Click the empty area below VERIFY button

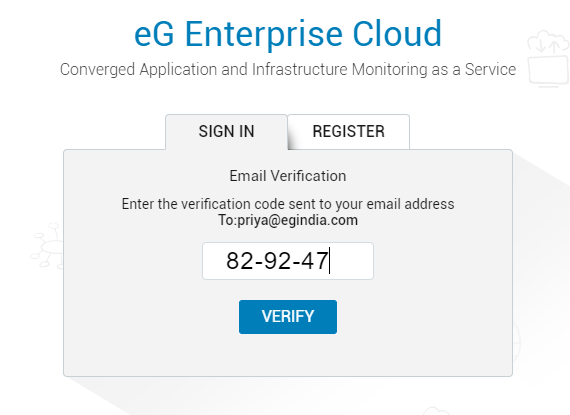click(x=288, y=354)
